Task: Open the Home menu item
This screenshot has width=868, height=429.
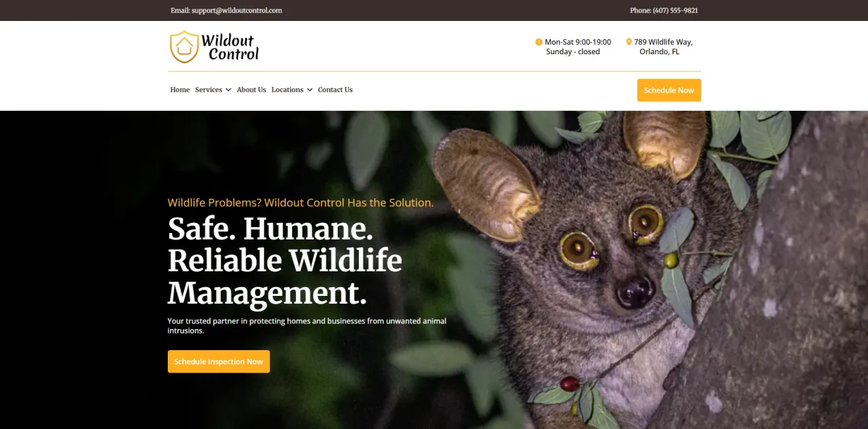Action: pyautogui.click(x=180, y=90)
